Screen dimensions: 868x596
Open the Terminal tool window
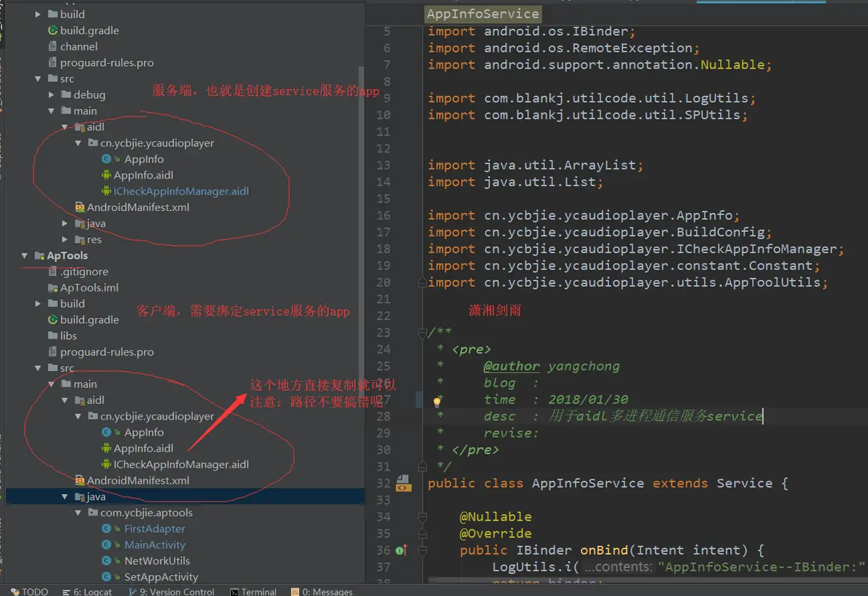click(x=253, y=591)
